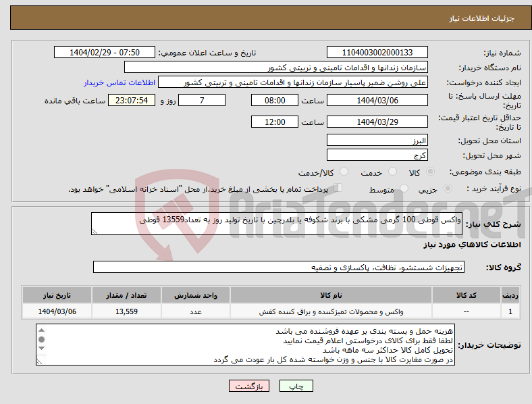Select the جزیی purchase type radio
Viewport: 532px width, 404px height.
(x=448, y=188)
